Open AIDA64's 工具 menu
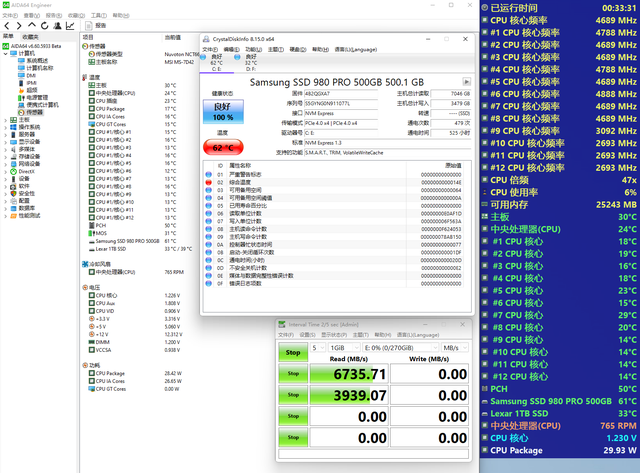The image size is (640, 473). [98, 16]
